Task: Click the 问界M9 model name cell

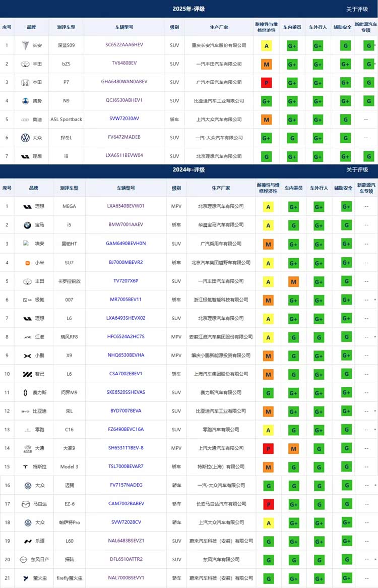Action: click(70, 393)
